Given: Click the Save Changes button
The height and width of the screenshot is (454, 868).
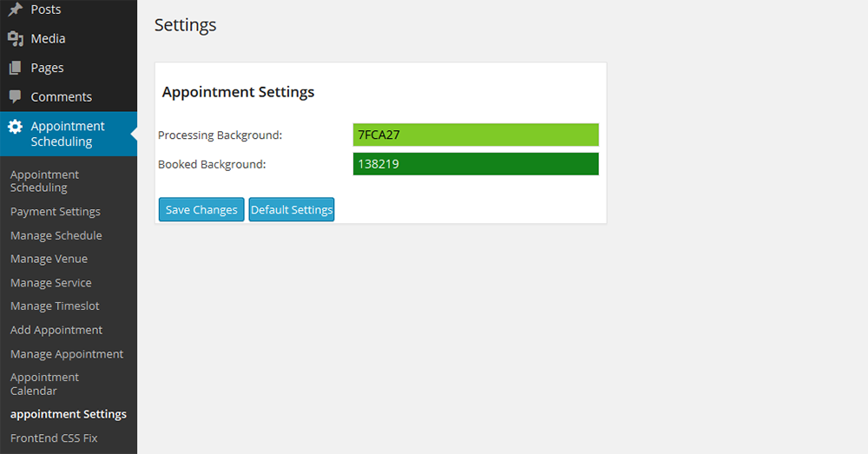Looking at the screenshot, I should (201, 210).
